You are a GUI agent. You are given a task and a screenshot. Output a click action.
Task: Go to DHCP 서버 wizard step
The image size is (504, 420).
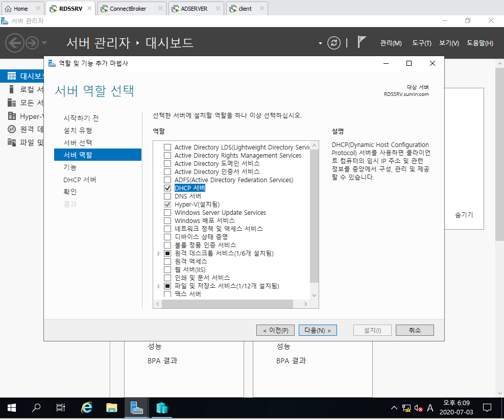click(x=80, y=180)
